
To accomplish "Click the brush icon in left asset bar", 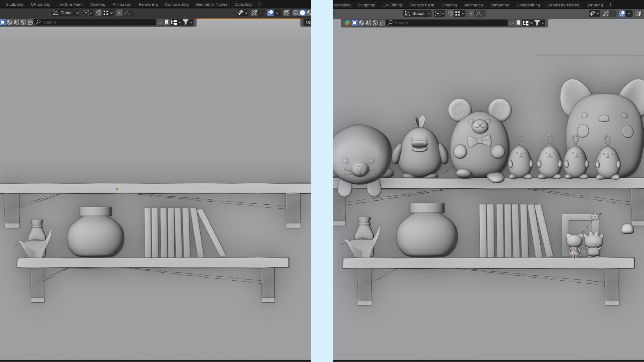I will tap(30, 22).
